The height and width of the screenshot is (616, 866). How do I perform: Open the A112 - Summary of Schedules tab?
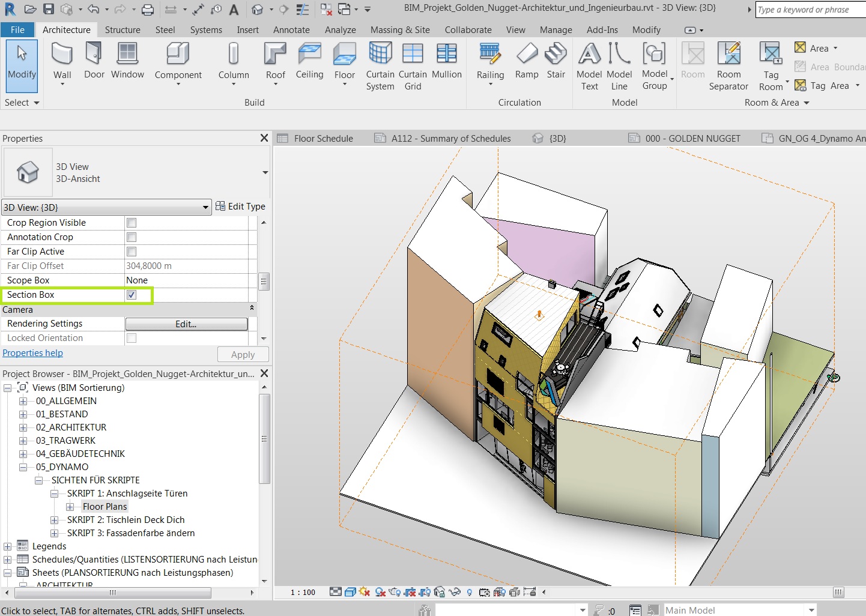point(449,138)
